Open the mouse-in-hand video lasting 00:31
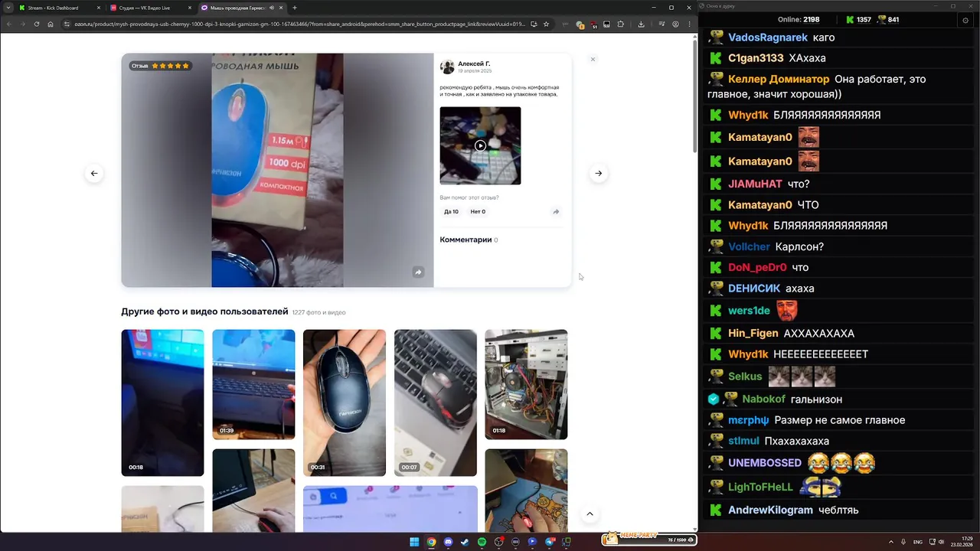 (x=345, y=403)
